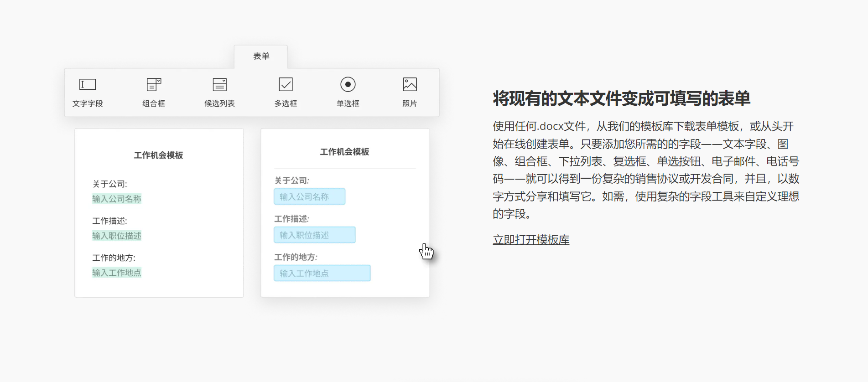Select the 照片 image icon

coord(410,84)
